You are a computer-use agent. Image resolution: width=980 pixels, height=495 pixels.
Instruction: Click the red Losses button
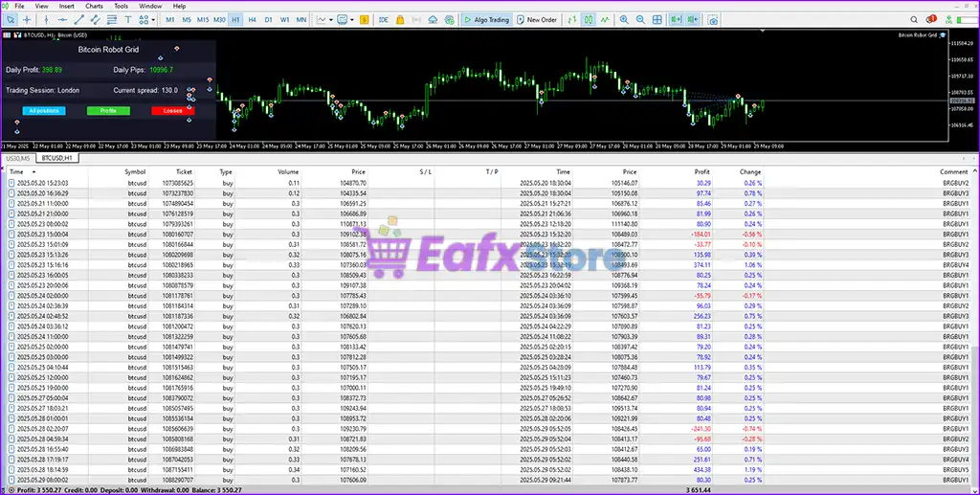[x=173, y=111]
